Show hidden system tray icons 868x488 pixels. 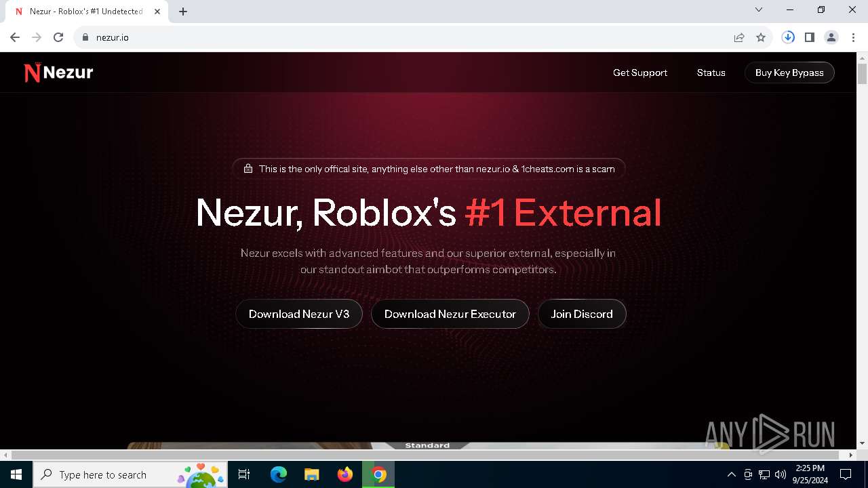tap(731, 474)
